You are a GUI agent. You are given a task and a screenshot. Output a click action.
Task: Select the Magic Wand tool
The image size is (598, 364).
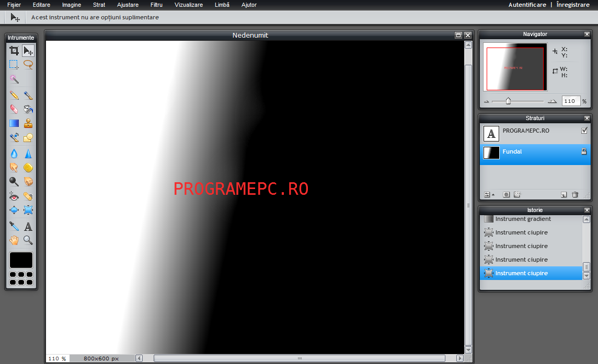(14, 78)
